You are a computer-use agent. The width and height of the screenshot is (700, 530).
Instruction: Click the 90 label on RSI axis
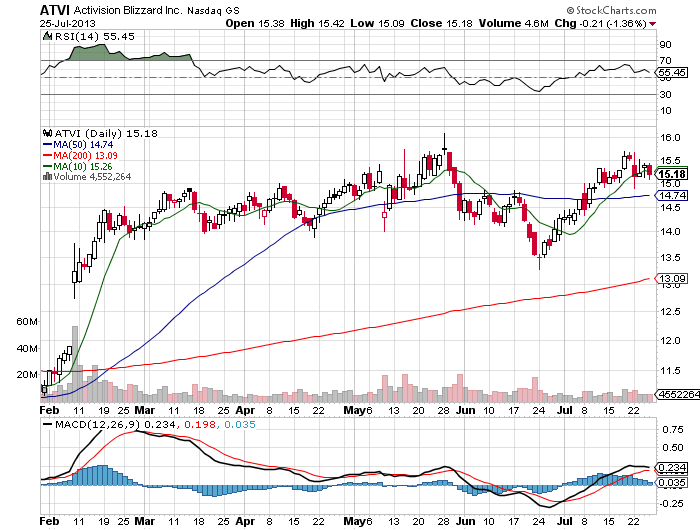point(665,44)
